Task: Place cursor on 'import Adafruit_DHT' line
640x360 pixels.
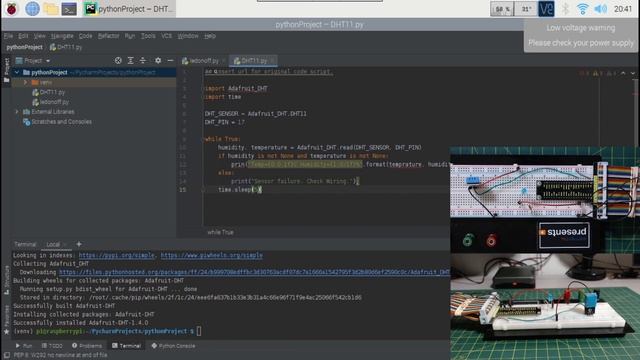Action: pos(236,88)
